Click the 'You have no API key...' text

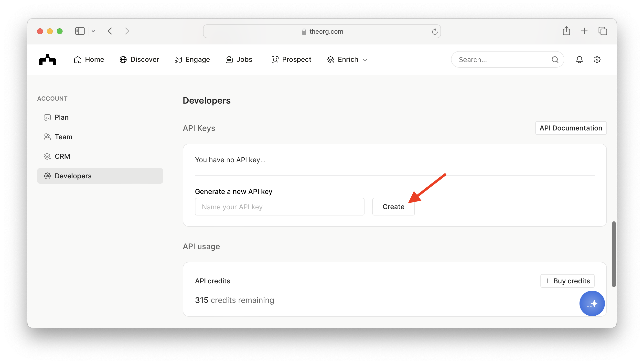pyautogui.click(x=230, y=160)
